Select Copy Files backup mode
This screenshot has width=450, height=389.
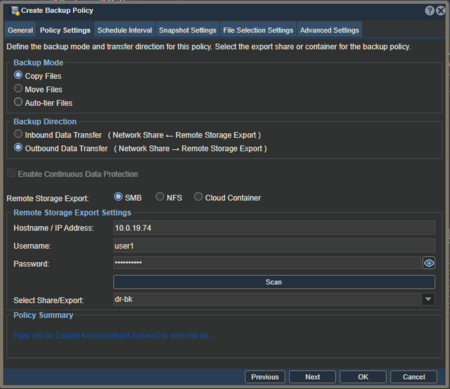18,75
